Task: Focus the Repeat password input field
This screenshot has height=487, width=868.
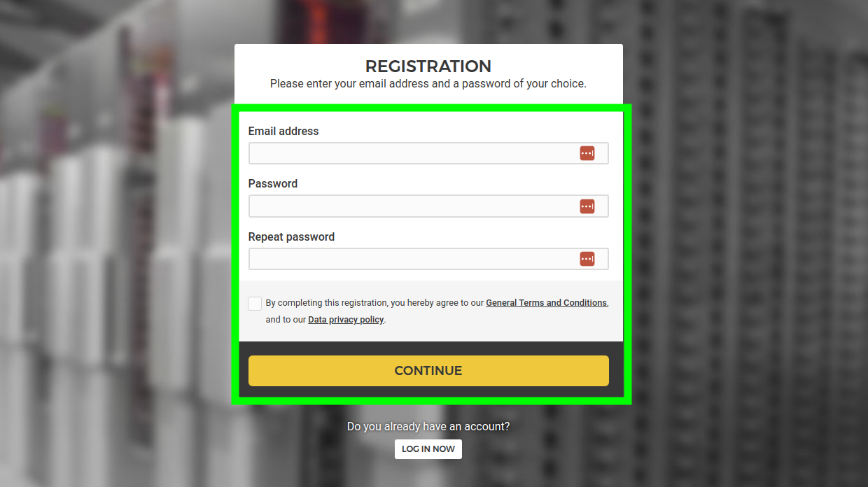Action: tap(428, 259)
